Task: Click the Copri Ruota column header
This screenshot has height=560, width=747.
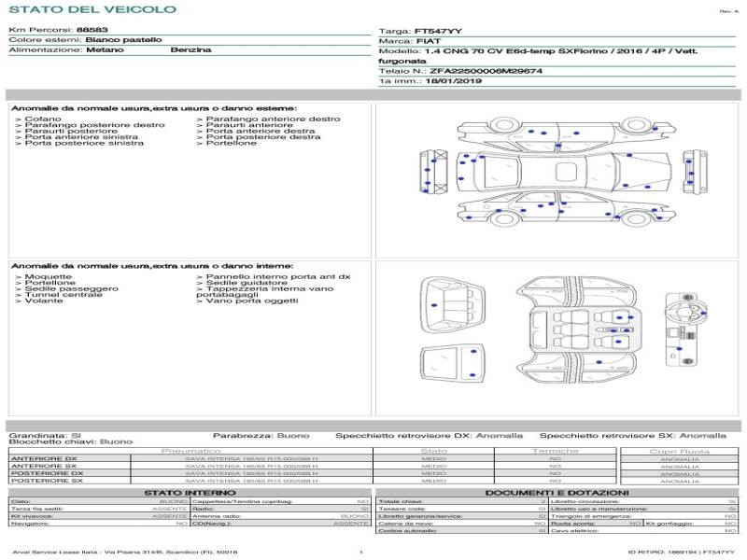Action: (680, 452)
